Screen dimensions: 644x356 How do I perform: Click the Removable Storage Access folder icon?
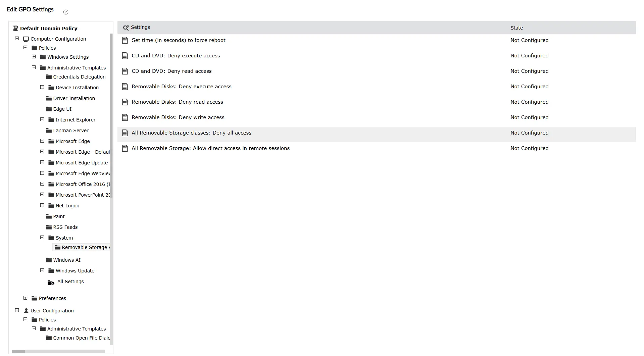(x=58, y=247)
